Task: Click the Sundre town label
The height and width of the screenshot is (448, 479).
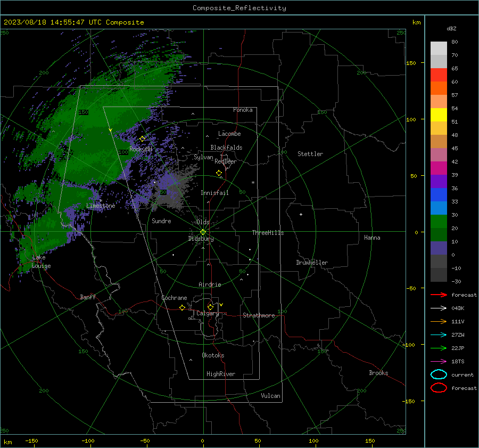Action: pos(161,221)
